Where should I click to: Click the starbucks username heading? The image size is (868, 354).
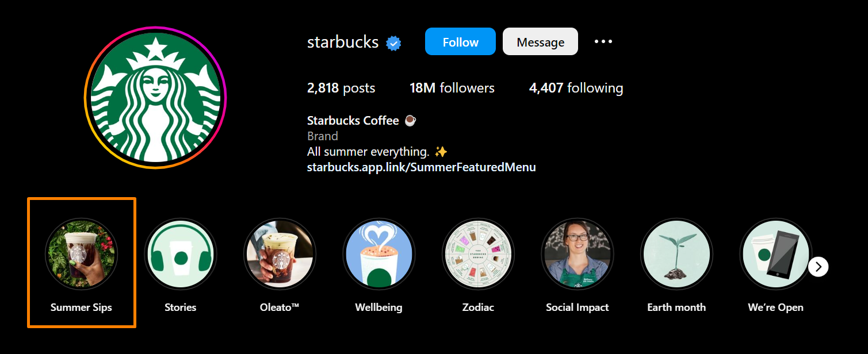(x=342, y=41)
